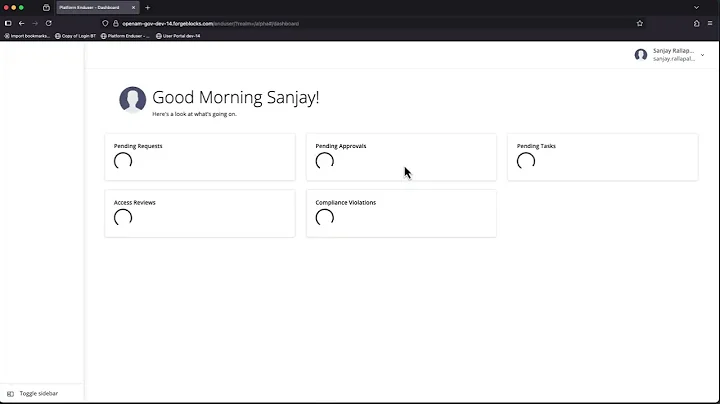
Task: Open the Copy of Login BT bookmark
Action: click(x=75, y=36)
